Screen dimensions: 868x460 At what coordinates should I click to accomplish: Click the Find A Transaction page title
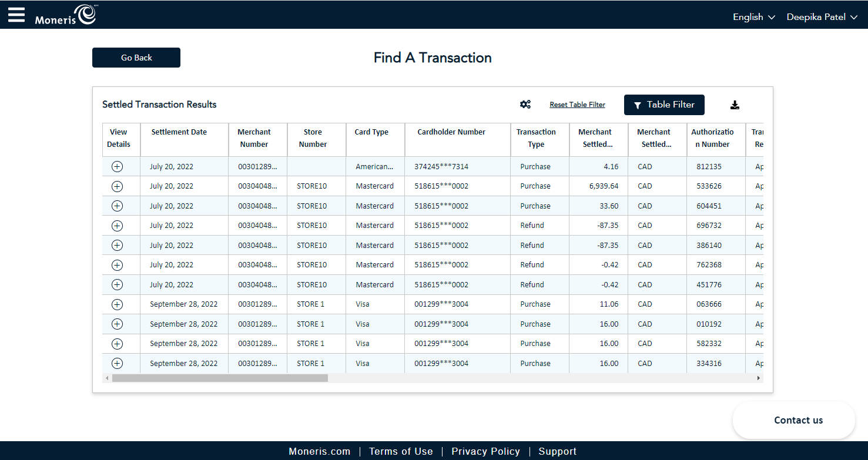(433, 58)
